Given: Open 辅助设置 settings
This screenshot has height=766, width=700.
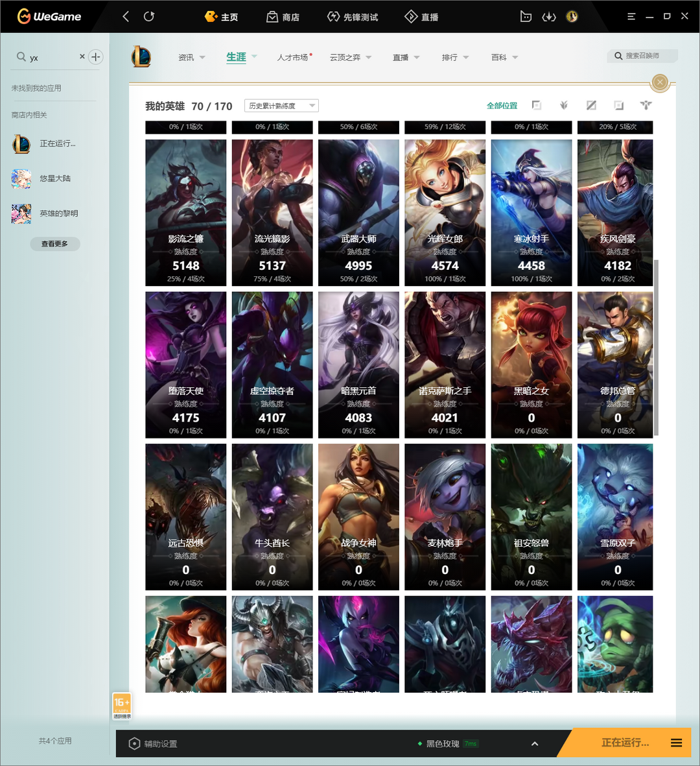Looking at the screenshot, I should (x=153, y=743).
